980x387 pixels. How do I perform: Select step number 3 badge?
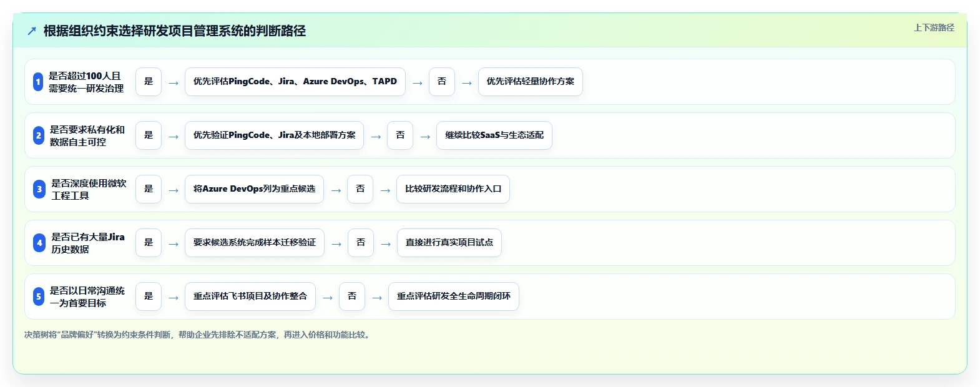click(x=39, y=189)
